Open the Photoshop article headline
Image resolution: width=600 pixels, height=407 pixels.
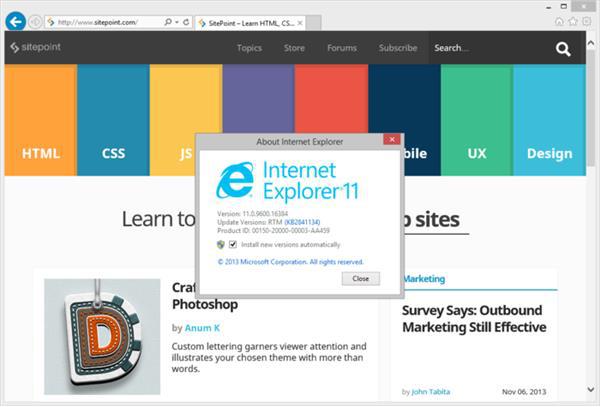pyautogui.click(x=205, y=296)
